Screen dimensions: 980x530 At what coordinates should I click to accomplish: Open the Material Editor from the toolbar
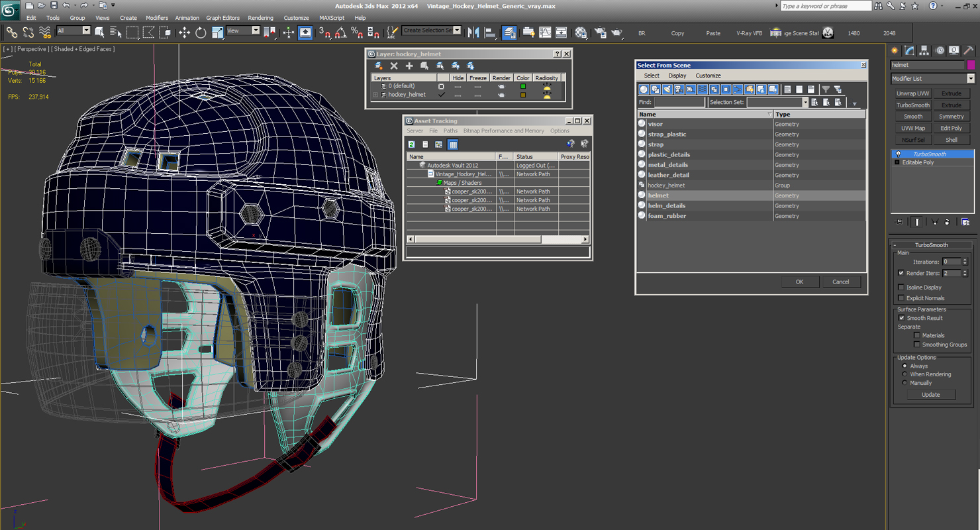tap(581, 32)
